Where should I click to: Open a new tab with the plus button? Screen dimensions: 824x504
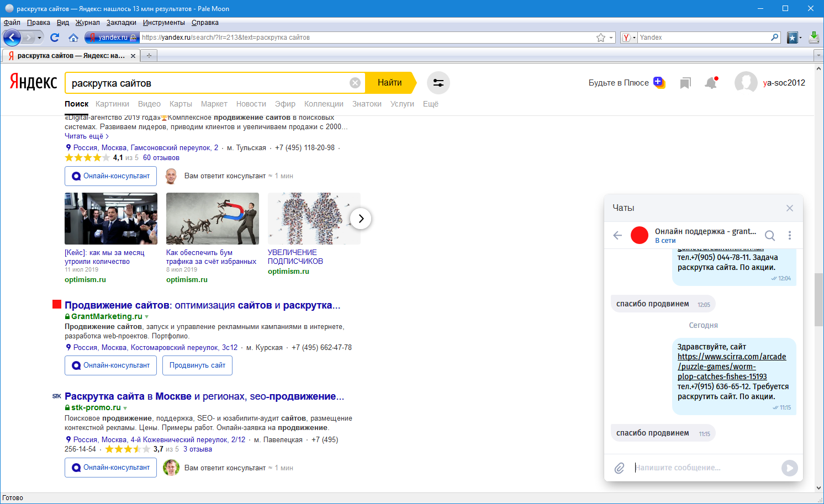coord(149,56)
